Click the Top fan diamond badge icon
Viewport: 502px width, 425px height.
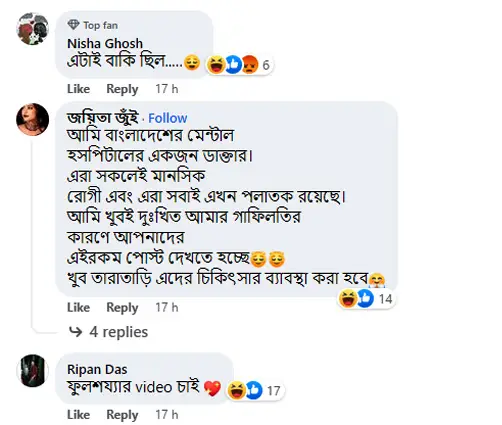(x=73, y=25)
